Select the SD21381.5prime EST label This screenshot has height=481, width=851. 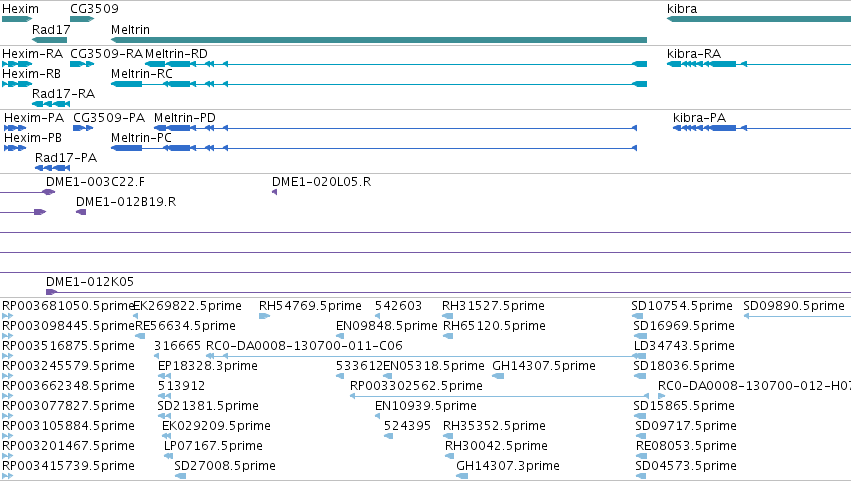[x=208, y=406]
